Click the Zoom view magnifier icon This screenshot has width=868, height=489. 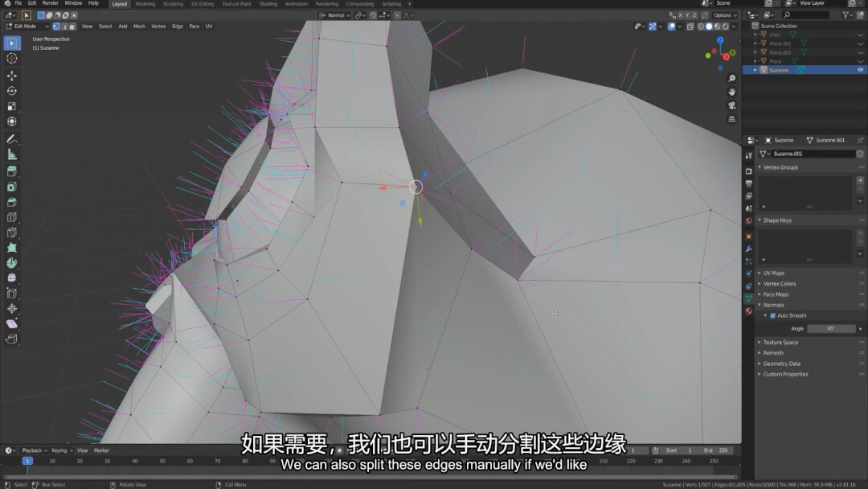coord(732,79)
